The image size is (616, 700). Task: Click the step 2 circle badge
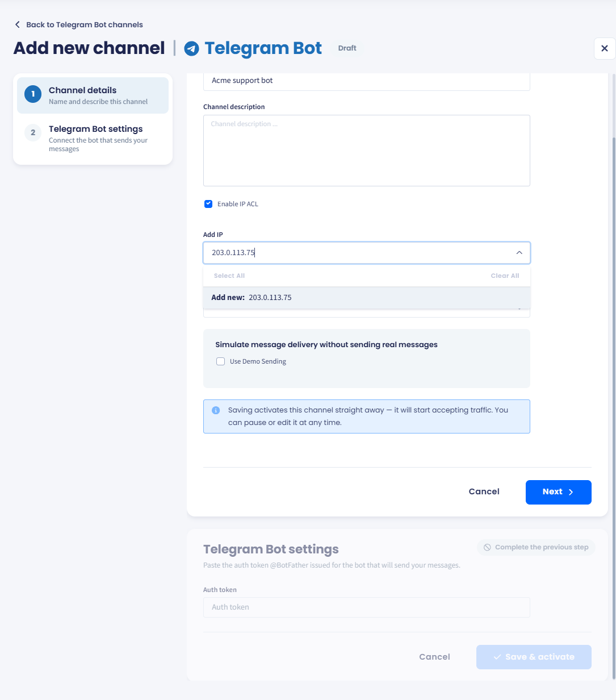point(33,133)
